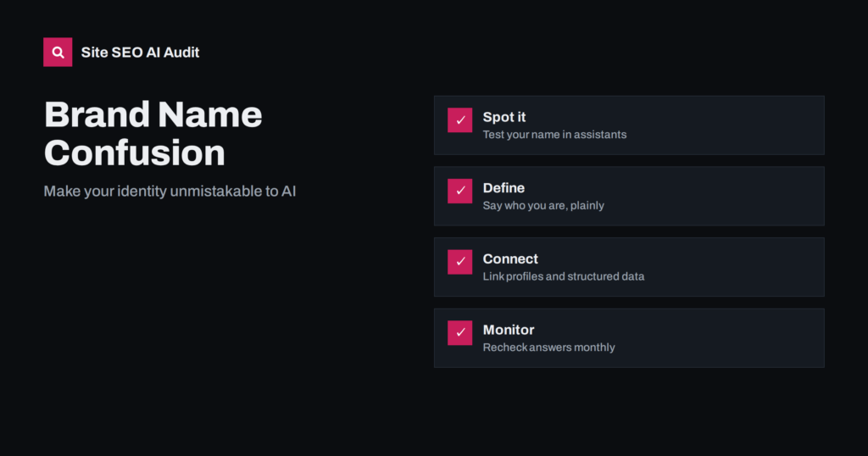Click the Brand Name Confusion headline
This screenshot has height=456, width=868.
(153, 133)
